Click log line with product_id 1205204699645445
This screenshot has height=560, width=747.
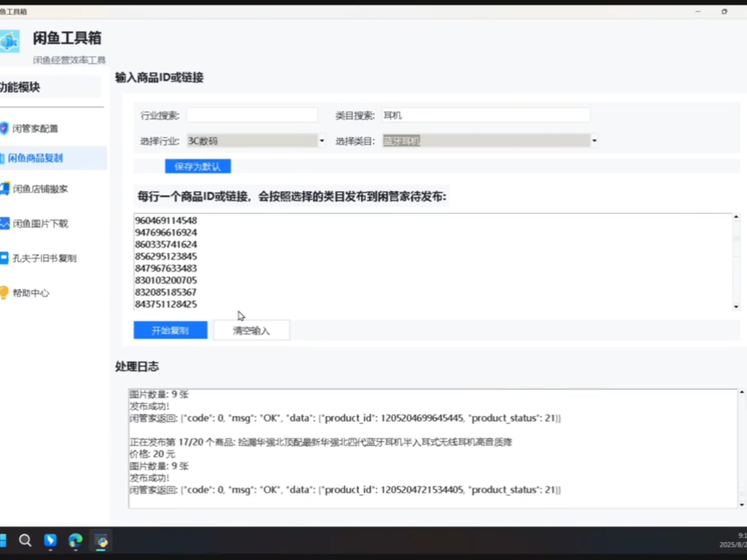click(345, 418)
